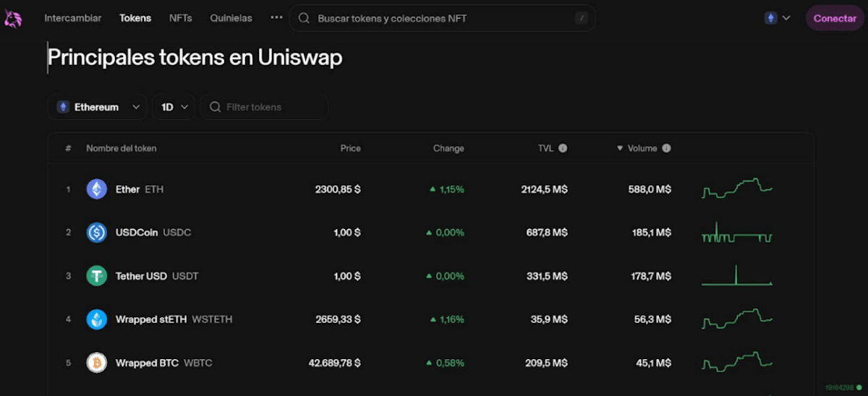Click the Ether TVL value 2124,5 M$
This screenshot has width=868, height=396.
pos(544,189)
